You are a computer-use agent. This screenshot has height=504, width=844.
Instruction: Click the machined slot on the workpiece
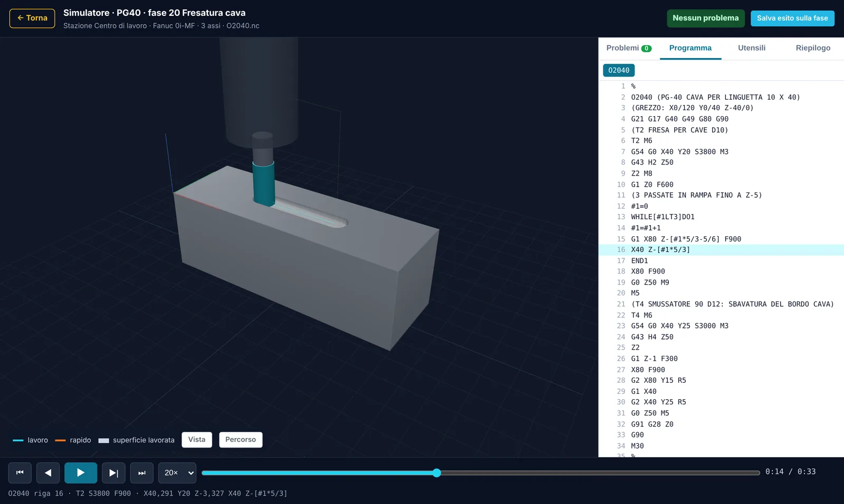point(311,213)
